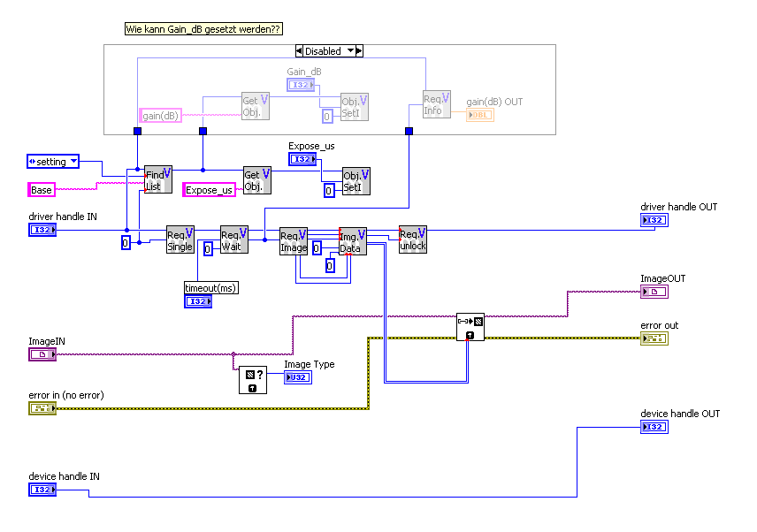Click the leftmost tunnel on the Disabled frame
The width and height of the screenshot is (757, 532).
[138, 131]
